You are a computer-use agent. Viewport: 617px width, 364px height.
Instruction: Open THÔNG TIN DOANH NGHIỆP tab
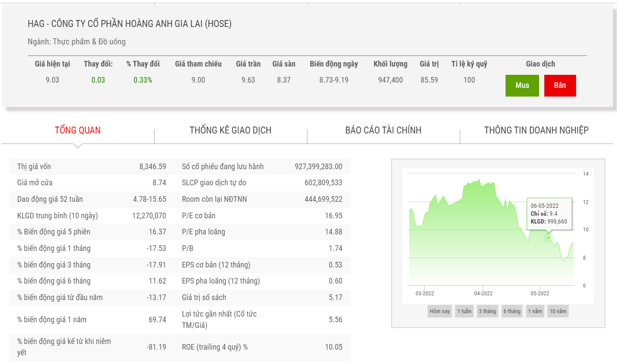[x=536, y=130]
